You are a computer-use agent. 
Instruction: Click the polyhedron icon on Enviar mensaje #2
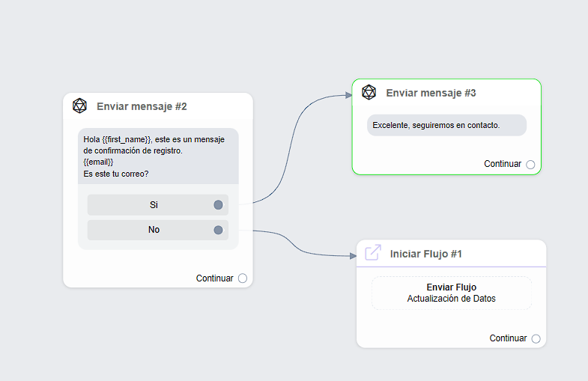click(79, 106)
